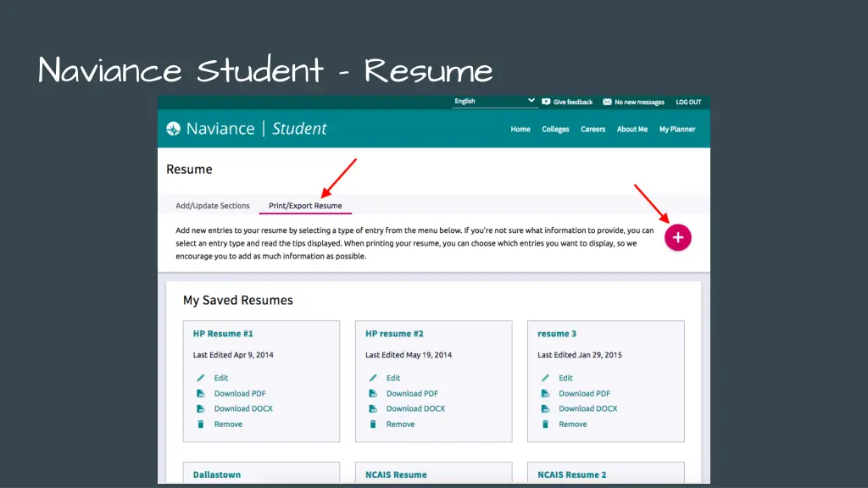Screen dimensions: 868x488
Task: Click Remove under HP Resume #1
Action: coord(228,424)
